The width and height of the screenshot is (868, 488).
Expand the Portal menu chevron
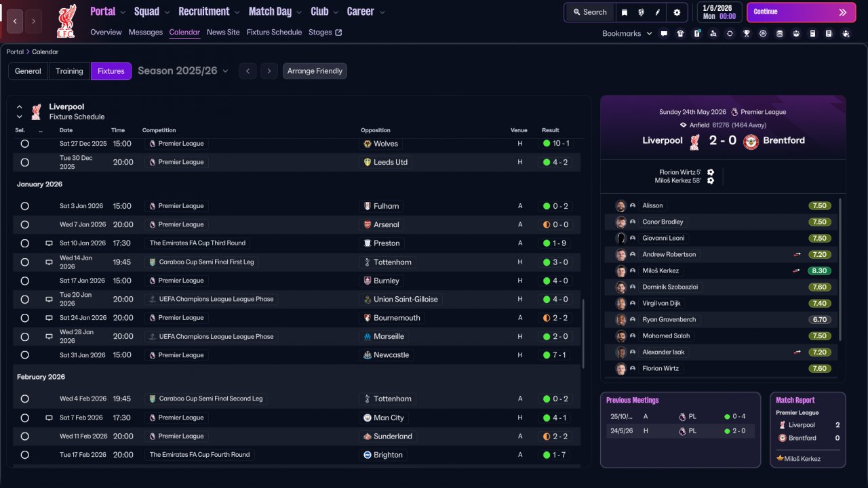point(123,12)
